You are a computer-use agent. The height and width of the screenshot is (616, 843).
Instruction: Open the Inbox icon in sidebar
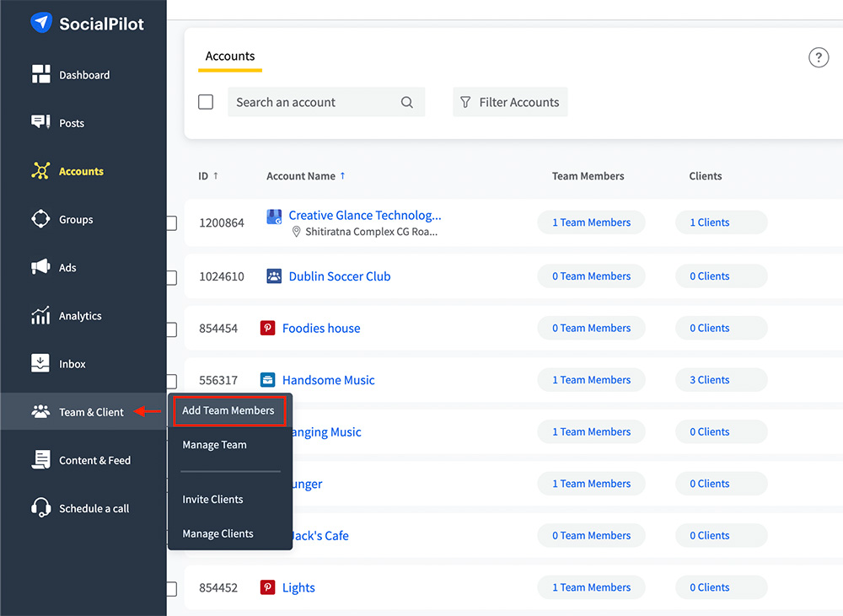click(40, 363)
